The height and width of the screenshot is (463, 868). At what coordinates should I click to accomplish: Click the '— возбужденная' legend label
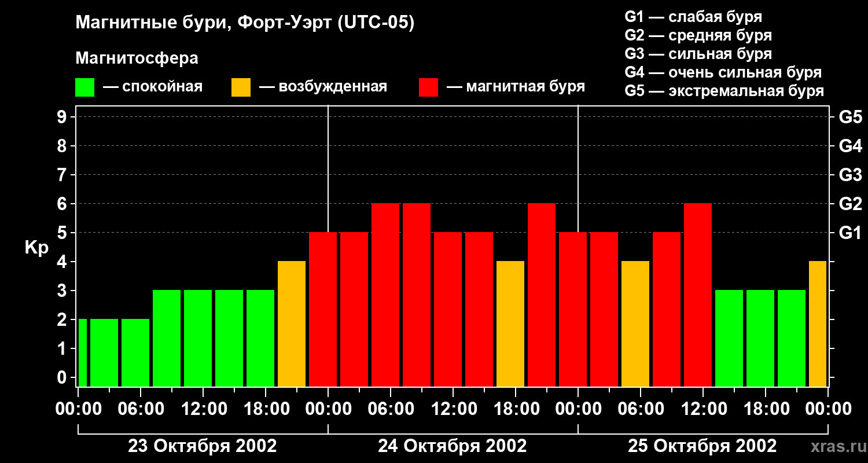(323, 87)
